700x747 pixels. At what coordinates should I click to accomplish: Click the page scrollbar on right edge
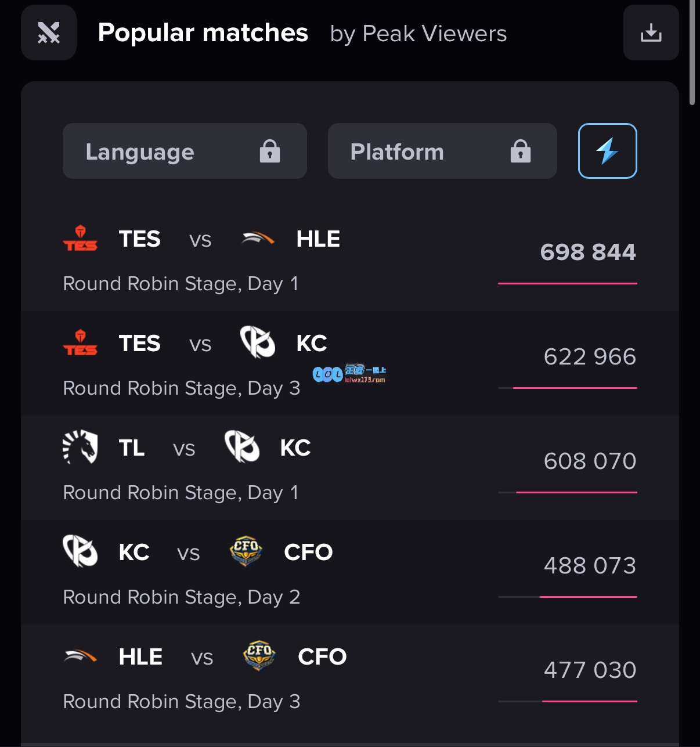click(x=692, y=52)
